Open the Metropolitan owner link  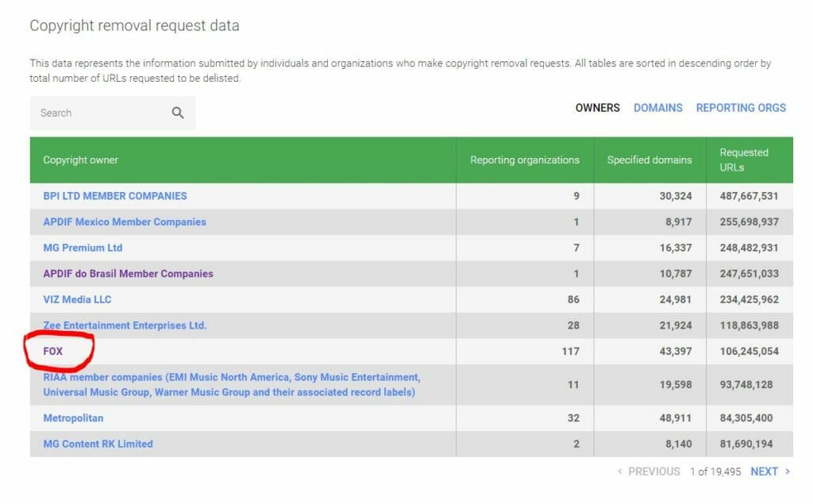pos(73,417)
